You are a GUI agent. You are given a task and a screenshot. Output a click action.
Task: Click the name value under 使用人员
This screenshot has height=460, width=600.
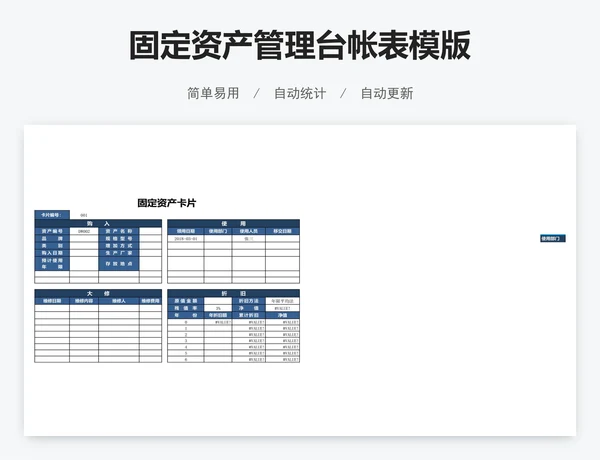[x=249, y=238]
